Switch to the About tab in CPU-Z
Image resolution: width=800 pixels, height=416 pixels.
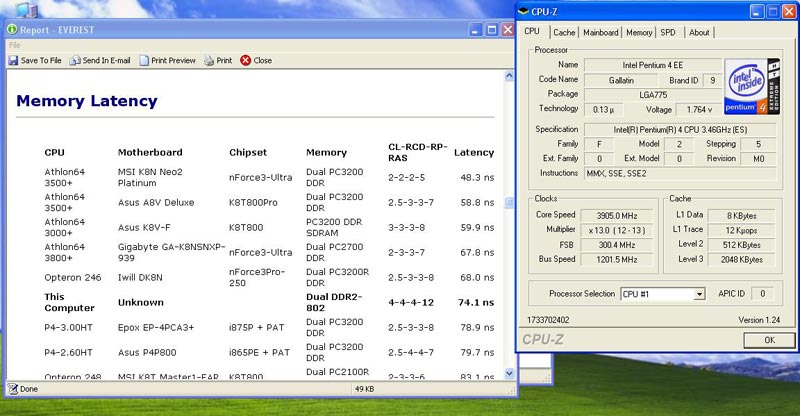699,32
